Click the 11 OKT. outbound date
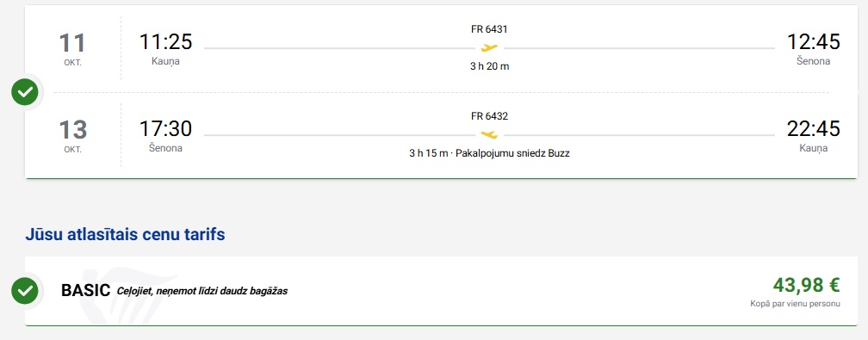The height and width of the screenshot is (340, 868). pyautogui.click(x=72, y=49)
